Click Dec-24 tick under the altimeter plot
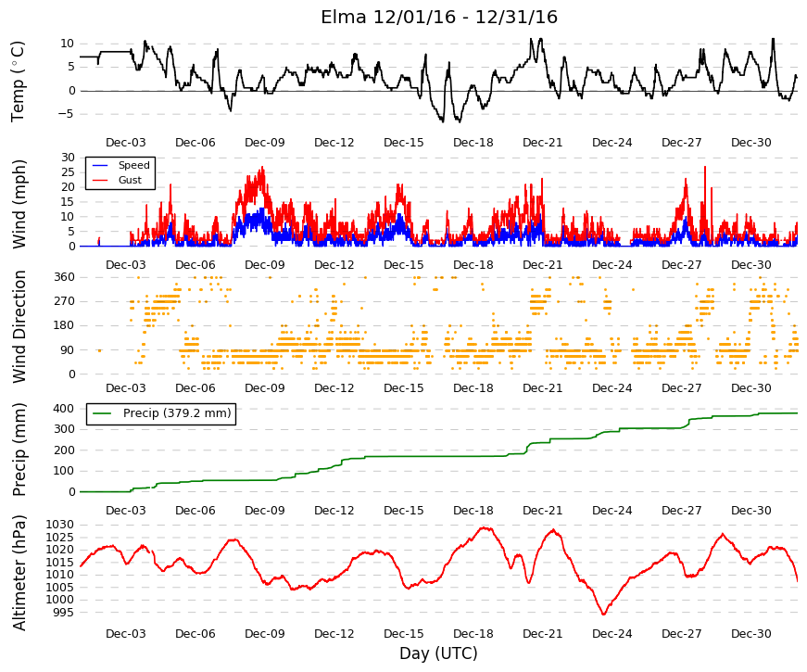807x672 pixels. coord(612,633)
